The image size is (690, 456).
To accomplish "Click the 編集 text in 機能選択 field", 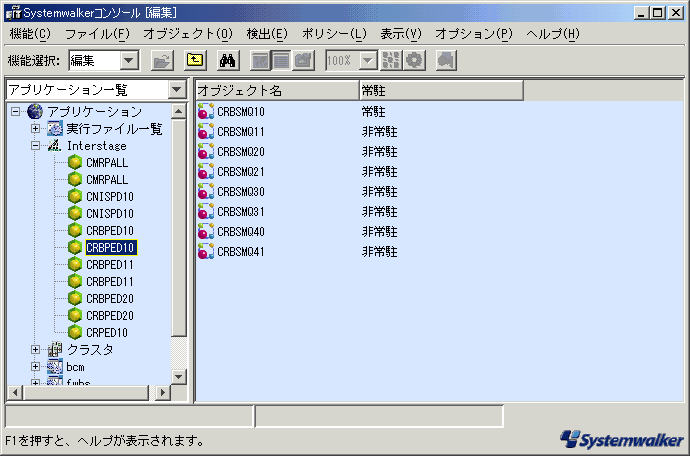I will pyautogui.click(x=83, y=60).
